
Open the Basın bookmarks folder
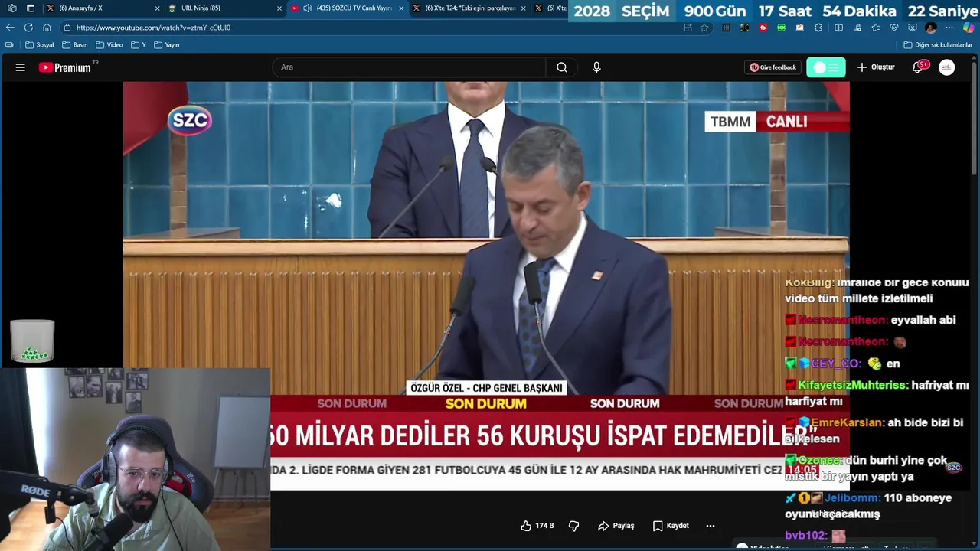(x=75, y=45)
